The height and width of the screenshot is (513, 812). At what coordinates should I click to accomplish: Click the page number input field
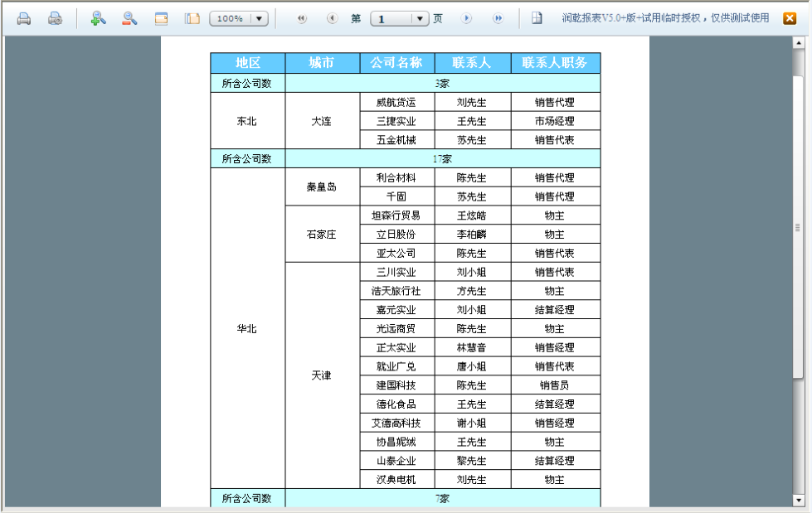[391, 18]
